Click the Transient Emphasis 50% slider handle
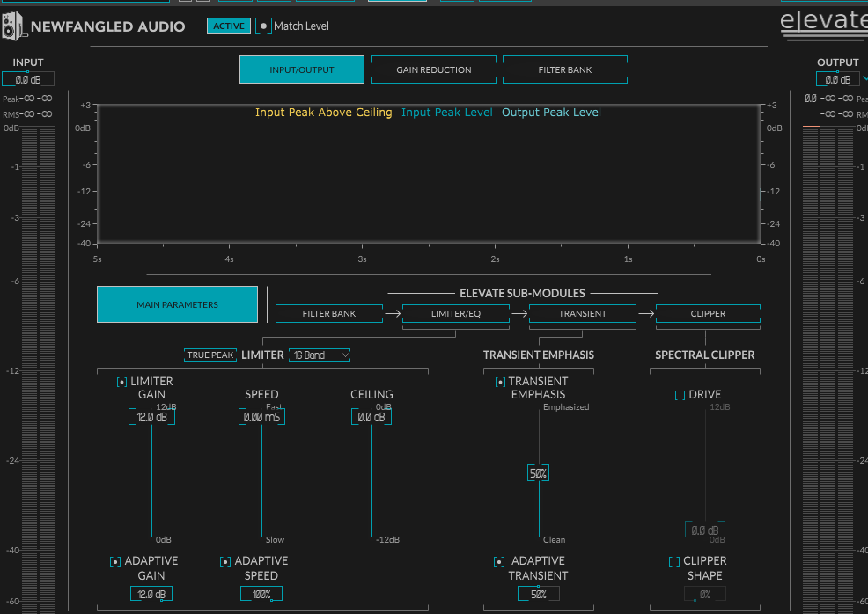The image size is (868, 614). pos(538,473)
